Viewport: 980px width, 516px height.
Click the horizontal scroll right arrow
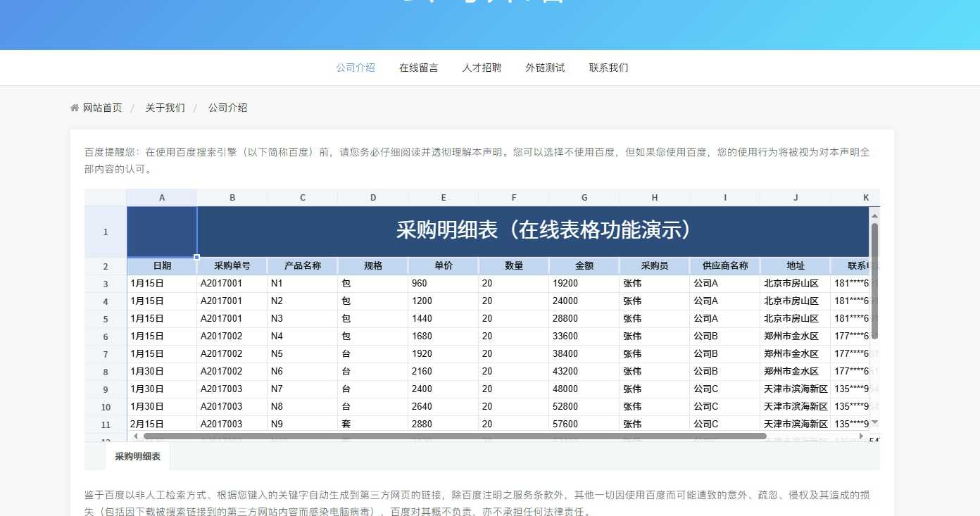point(861,436)
